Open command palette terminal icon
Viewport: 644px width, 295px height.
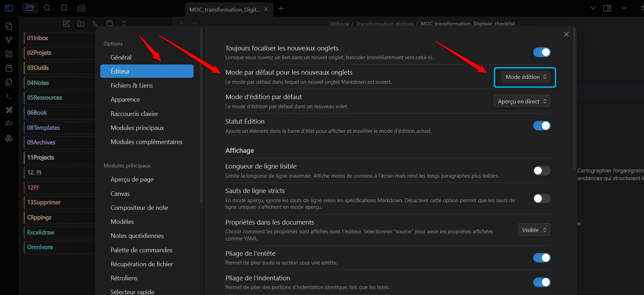pyautogui.click(x=9, y=96)
